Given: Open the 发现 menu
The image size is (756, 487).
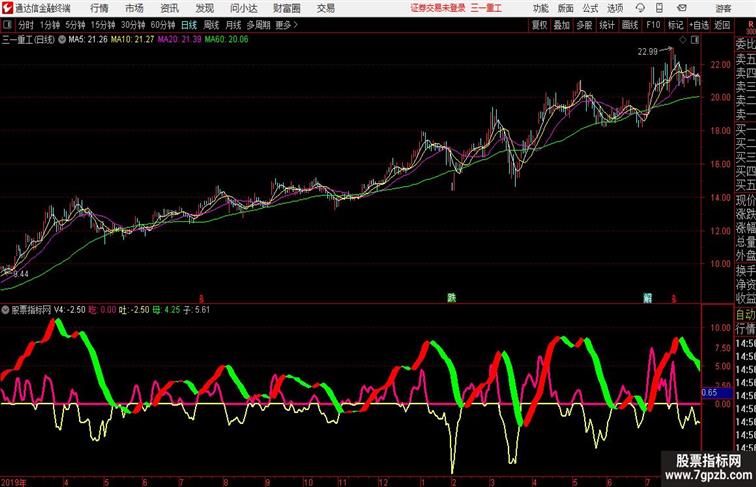Looking at the screenshot, I should 204,8.
